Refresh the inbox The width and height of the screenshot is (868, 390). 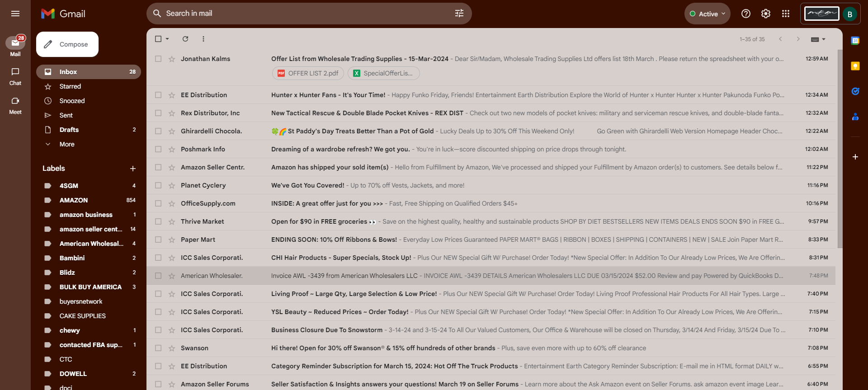(x=185, y=39)
